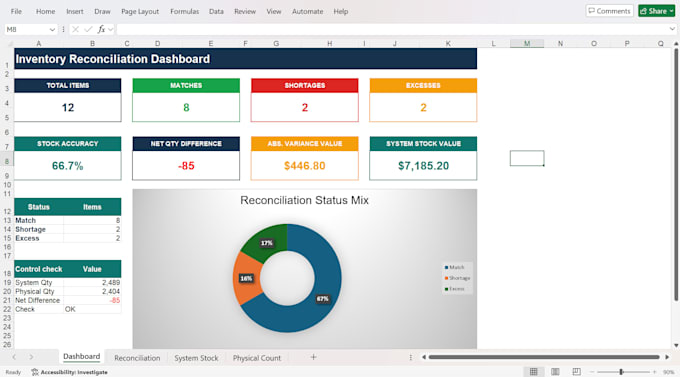Select the System Qty 2,489 cell
Viewport: 680px width, 377px height.
point(92,282)
